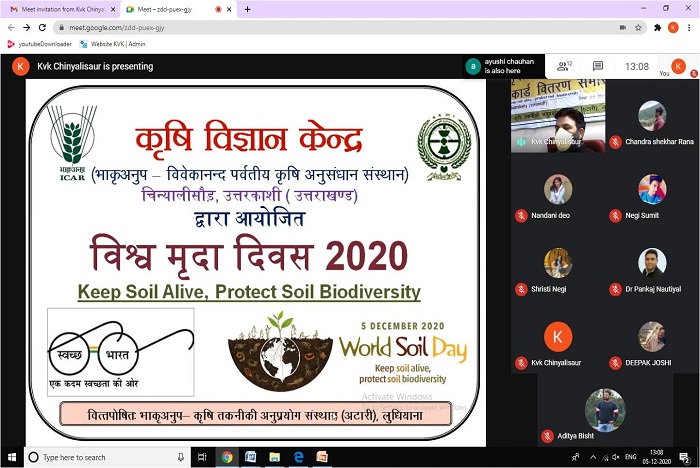Open the meeting chat icon
This screenshot has width=700, height=468.
pos(598,66)
